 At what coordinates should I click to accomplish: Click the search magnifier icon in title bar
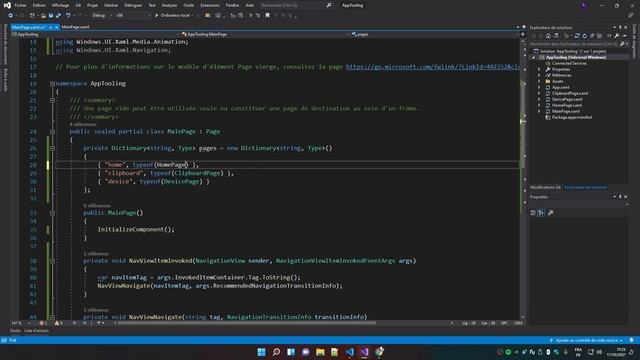[329, 5]
